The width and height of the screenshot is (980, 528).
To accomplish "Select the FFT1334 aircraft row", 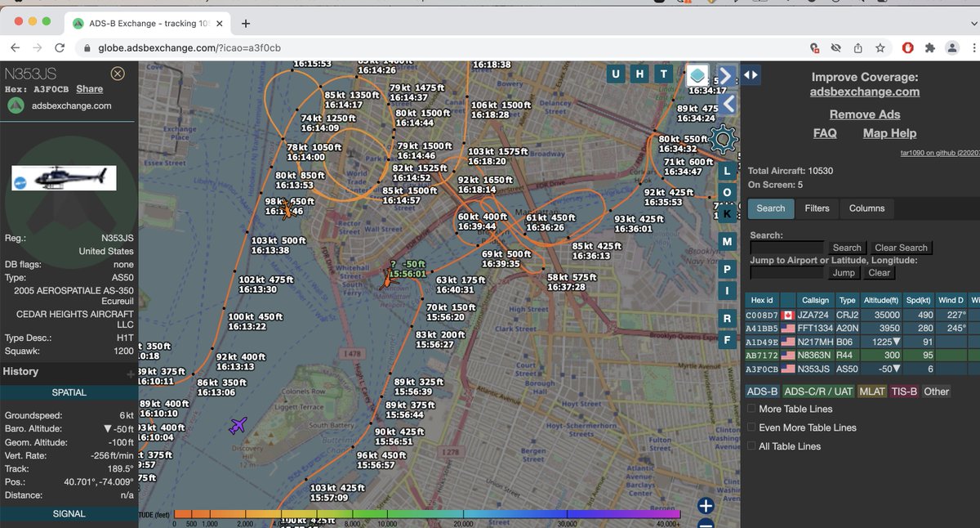I will click(862, 328).
